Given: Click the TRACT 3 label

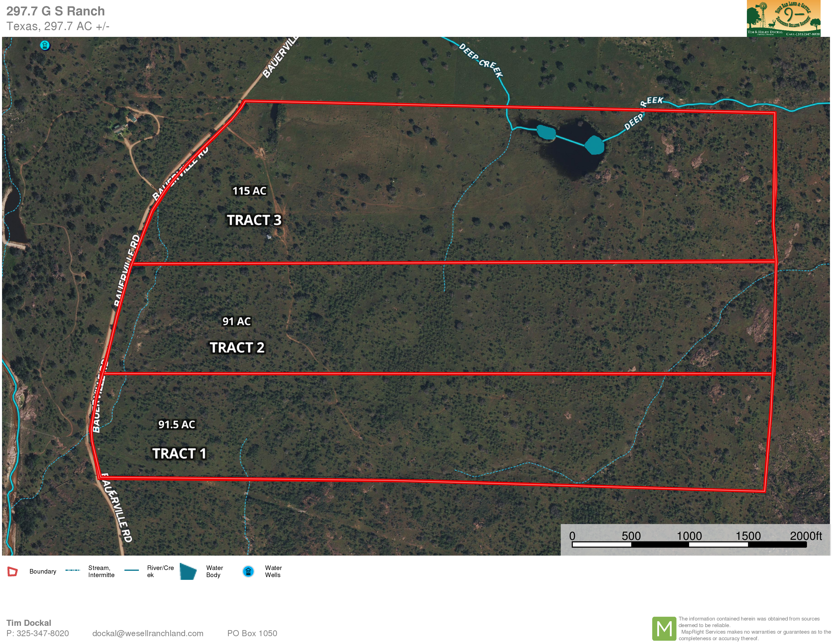Looking at the screenshot, I should (x=254, y=220).
